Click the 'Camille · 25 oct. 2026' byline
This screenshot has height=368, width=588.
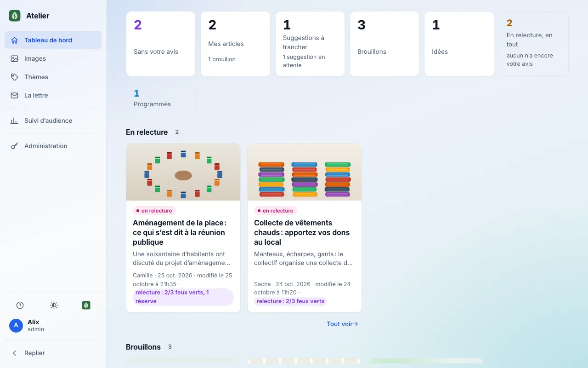pyautogui.click(x=182, y=280)
